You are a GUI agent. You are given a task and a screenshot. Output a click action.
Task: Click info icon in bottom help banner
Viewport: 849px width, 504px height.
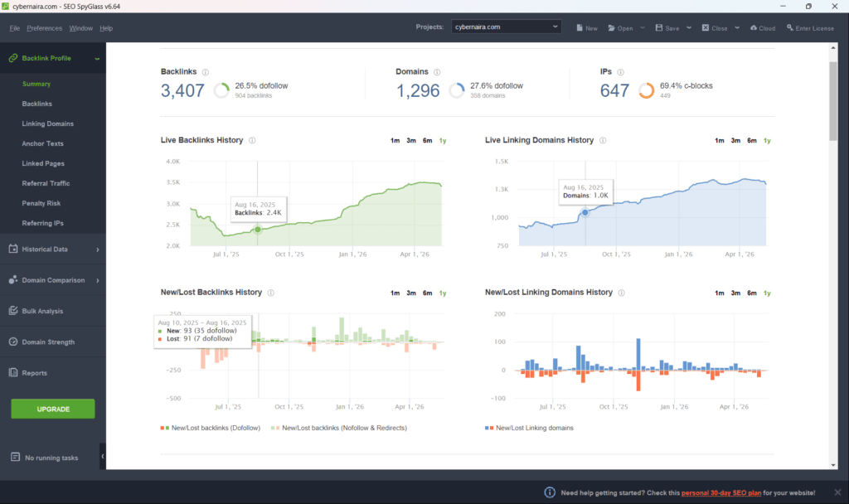pyautogui.click(x=550, y=492)
